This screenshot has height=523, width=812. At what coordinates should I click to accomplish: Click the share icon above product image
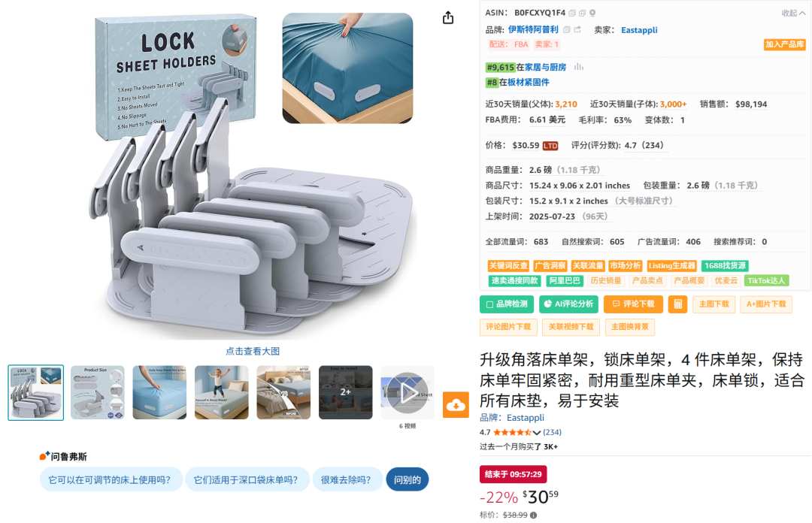448,18
